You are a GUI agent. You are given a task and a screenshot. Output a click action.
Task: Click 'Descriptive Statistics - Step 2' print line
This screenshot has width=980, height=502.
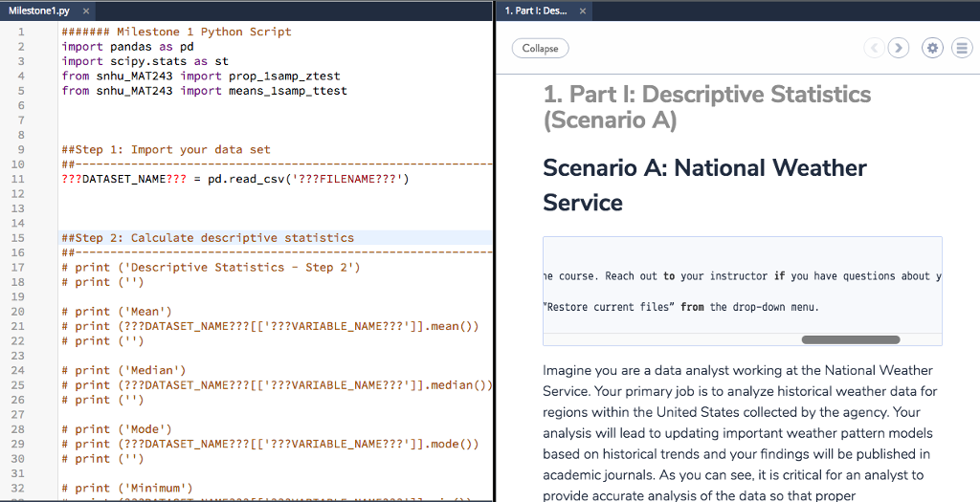(212, 267)
